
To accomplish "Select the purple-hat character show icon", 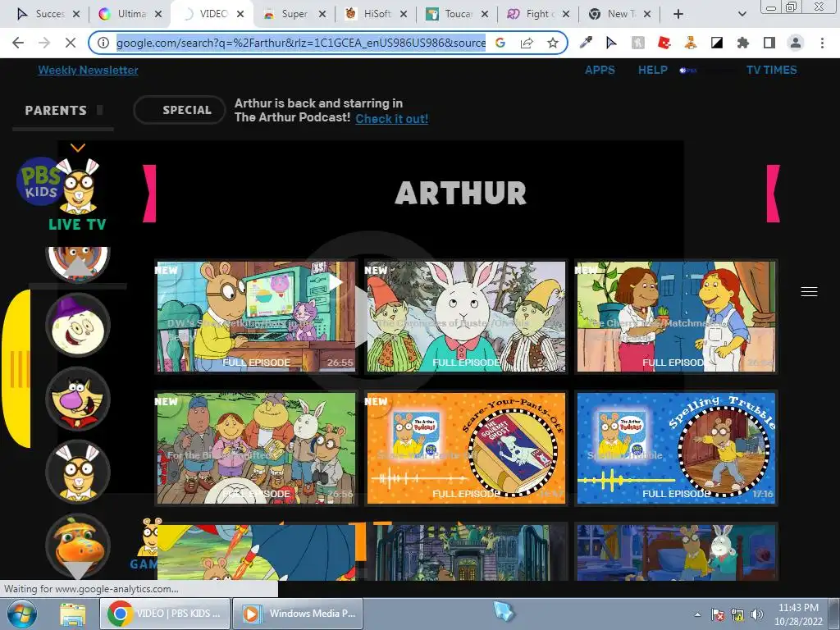I will pos(78,325).
